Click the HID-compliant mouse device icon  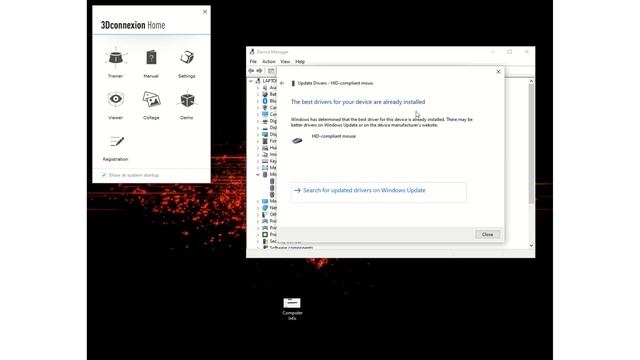[297, 141]
